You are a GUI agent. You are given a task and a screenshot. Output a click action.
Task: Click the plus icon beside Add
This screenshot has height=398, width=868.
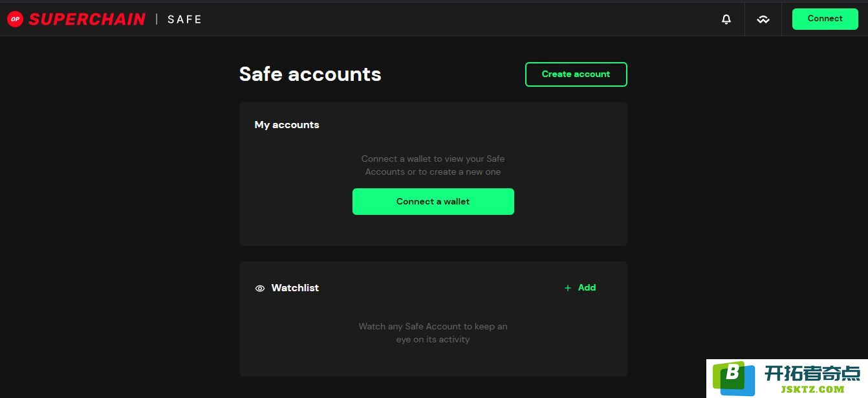coord(568,288)
